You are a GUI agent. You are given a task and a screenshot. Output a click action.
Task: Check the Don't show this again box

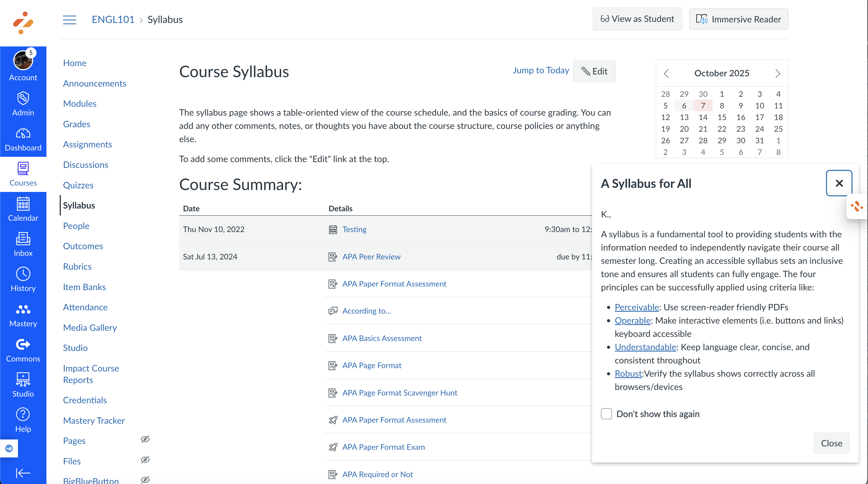[606, 413]
